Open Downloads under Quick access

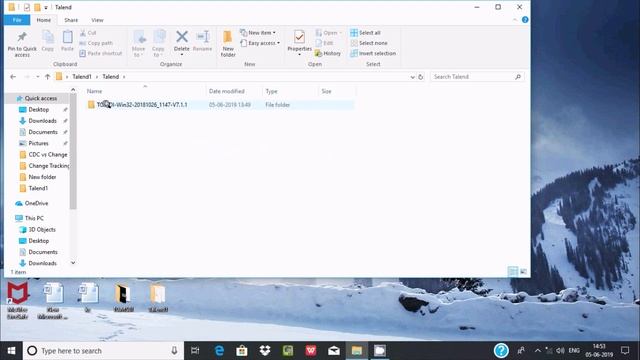coord(42,121)
